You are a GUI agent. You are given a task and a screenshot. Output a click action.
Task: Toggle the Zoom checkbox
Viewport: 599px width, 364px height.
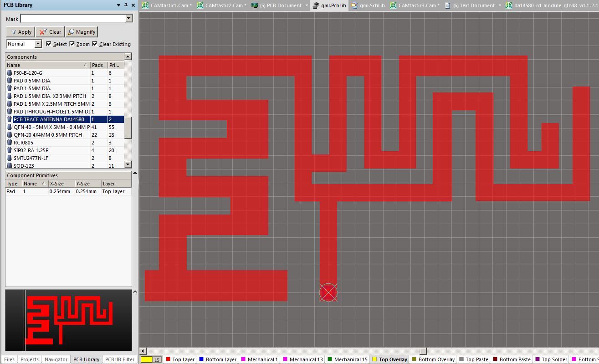point(72,44)
